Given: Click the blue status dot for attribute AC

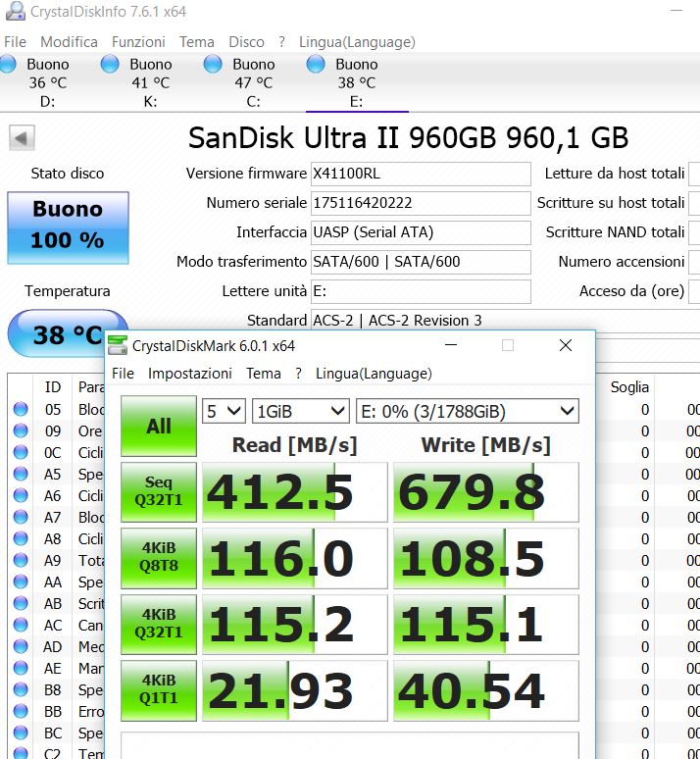Looking at the screenshot, I should 21,625.
